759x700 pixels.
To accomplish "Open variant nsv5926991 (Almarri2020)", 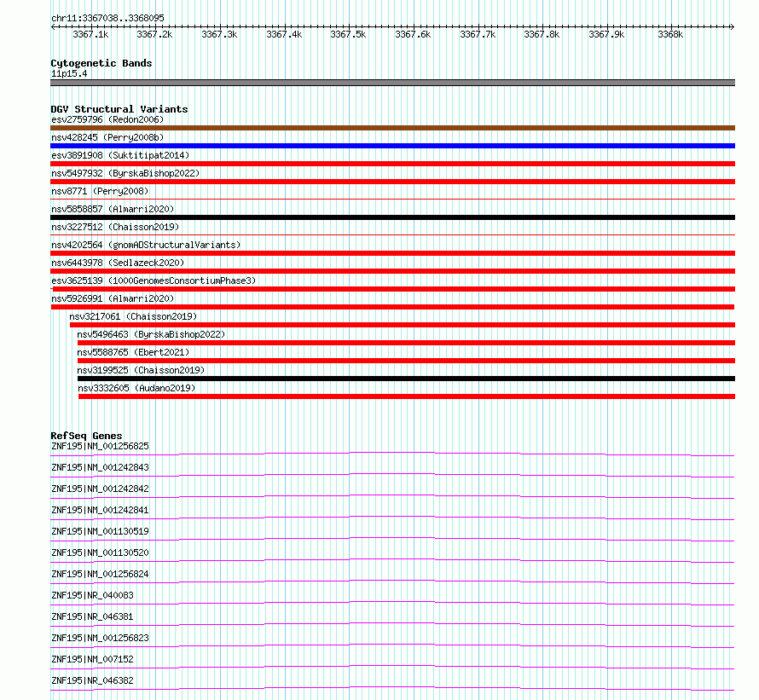I will click(113, 298).
